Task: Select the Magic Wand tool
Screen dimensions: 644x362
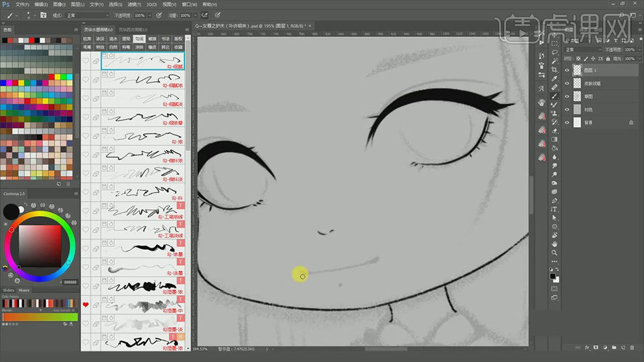Action: pyautogui.click(x=554, y=61)
